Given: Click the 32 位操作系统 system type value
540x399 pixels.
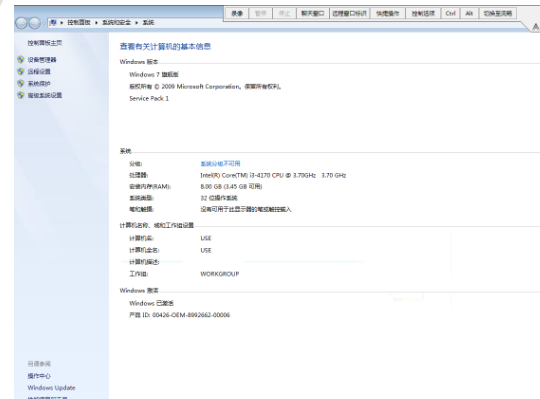Looking at the screenshot, I should 219,198.
